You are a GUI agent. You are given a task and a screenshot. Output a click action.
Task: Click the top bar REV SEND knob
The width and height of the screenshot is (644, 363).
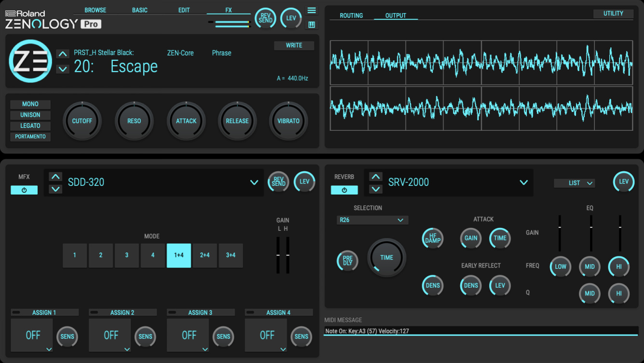[265, 19]
